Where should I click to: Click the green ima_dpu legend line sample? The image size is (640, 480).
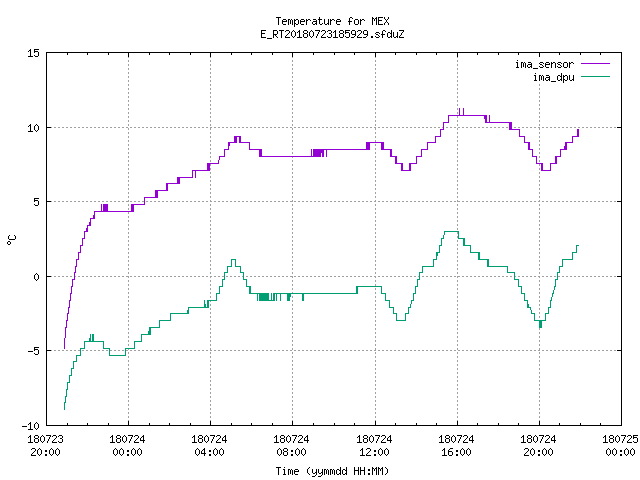(x=595, y=76)
